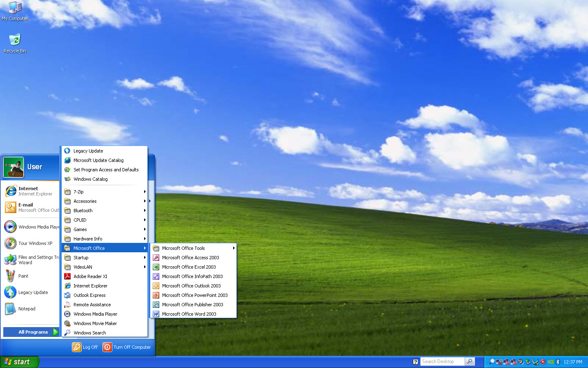Expand the Hardware Info folder

coord(105,239)
